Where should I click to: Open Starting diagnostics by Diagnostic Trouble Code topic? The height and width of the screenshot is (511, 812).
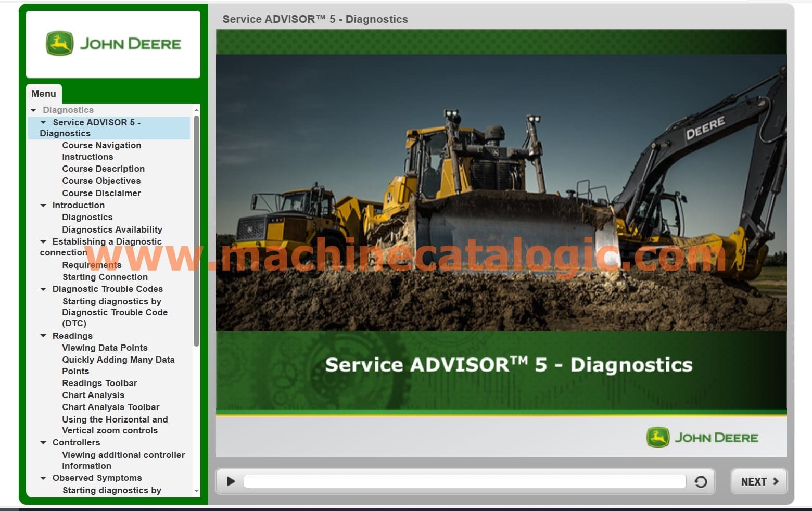(x=115, y=312)
